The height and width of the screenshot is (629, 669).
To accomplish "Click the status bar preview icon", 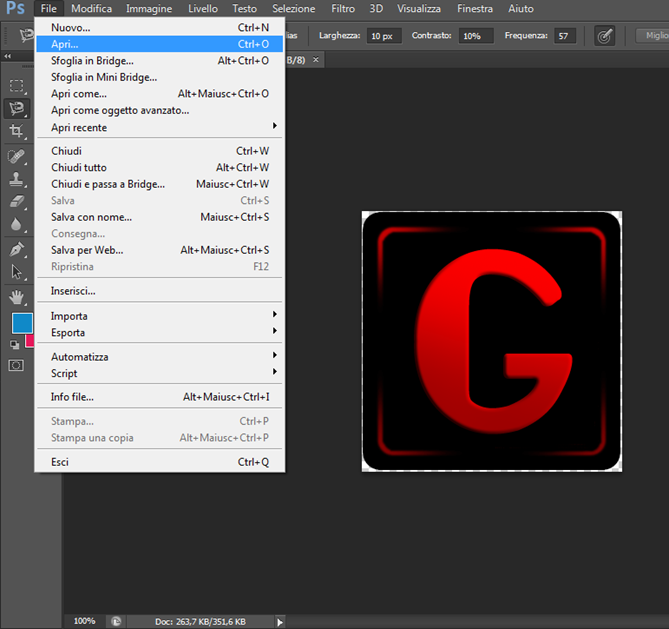I will (116, 621).
